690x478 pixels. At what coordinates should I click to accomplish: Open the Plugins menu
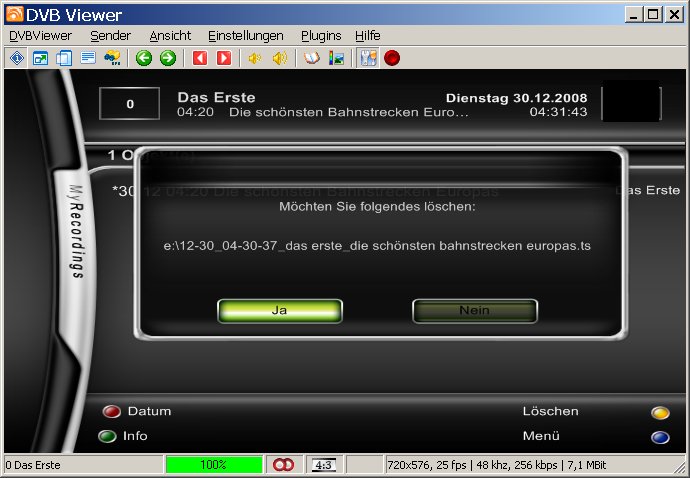[321, 36]
